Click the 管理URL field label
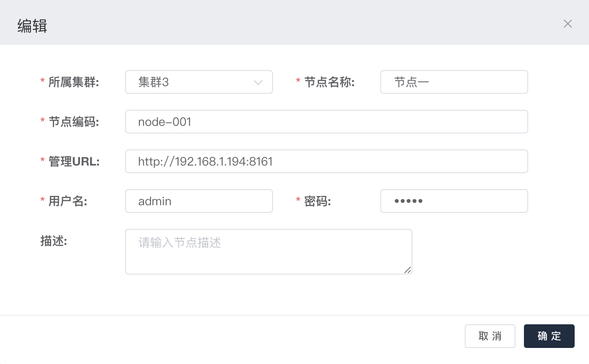589x364 pixels. (74, 162)
